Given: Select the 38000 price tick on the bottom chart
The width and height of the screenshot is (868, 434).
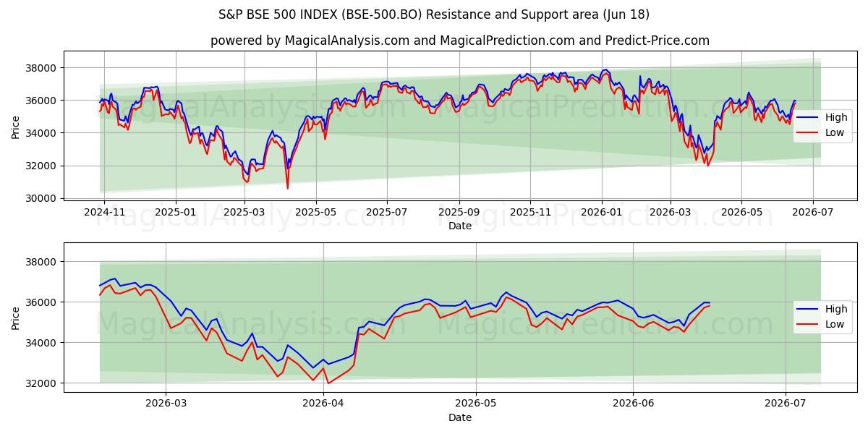Looking at the screenshot, I should pyautogui.click(x=42, y=262).
